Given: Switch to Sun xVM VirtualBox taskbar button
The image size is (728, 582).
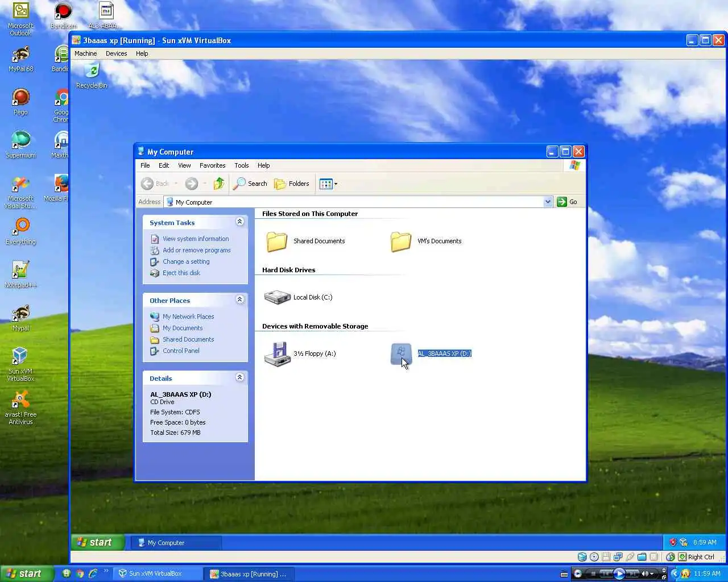Looking at the screenshot, I should click(x=159, y=573).
